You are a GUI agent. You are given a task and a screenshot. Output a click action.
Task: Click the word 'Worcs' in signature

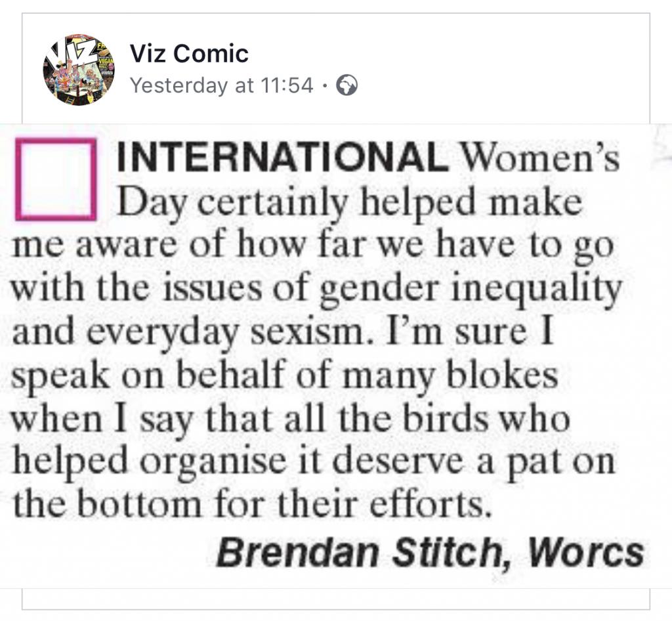tap(586, 553)
